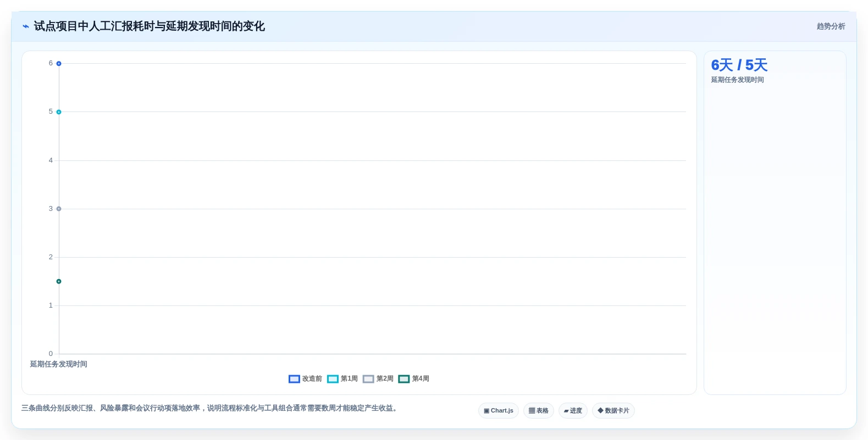Click the gray data point at value 3
This screenshot has height=440, width=868.
pos(59,209)
